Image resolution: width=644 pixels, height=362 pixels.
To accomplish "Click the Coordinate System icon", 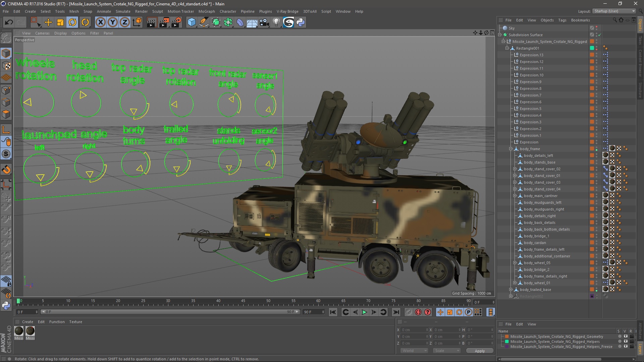I will click(x=137, y=22).
